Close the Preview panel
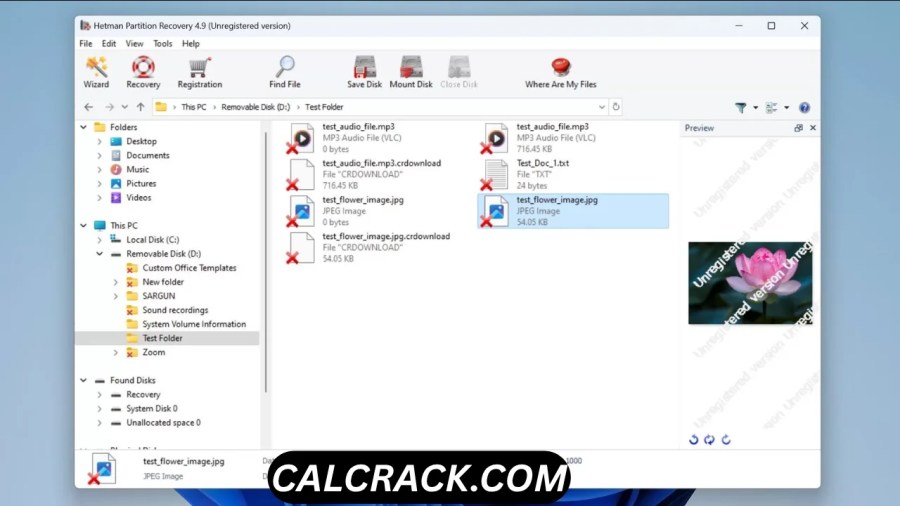900x506 pixels. pyautogui.click(x=813, y=128)
